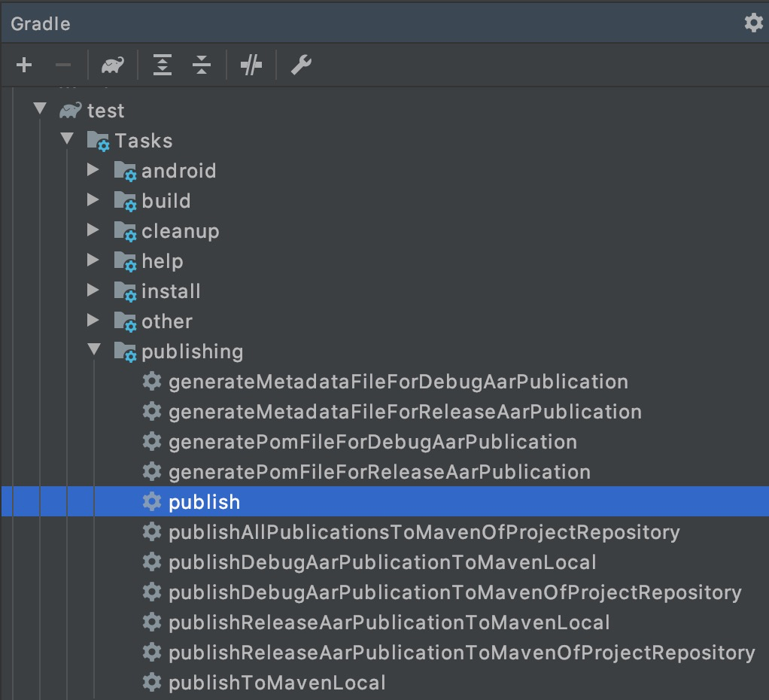This screenshot has height=700, width=769.
Task: Expand the other task group
Action: [x=93, y=320]
